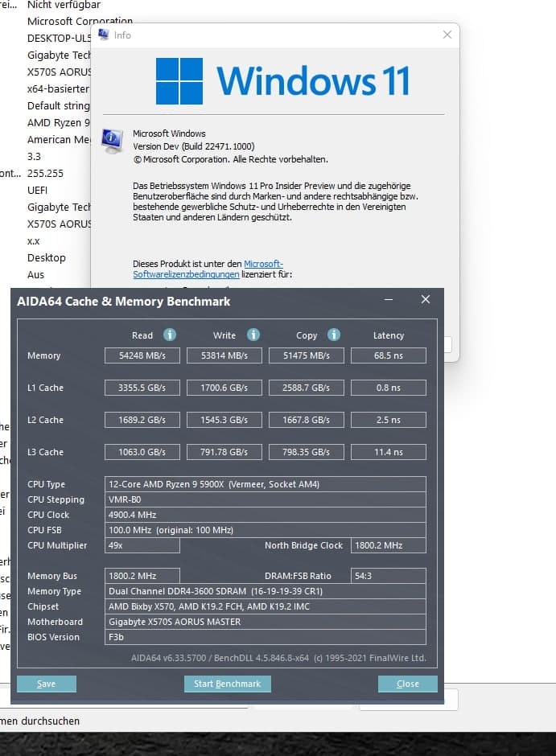This screenshot has height=756, width=556.
Task: Click BIOS Version value F3b
Action: pos(266,637)
